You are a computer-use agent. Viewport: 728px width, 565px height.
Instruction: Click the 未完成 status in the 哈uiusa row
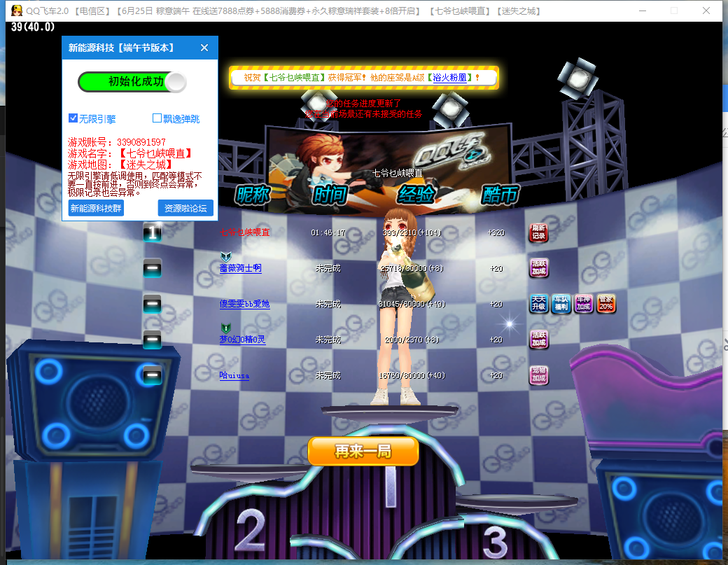(328, 375)
